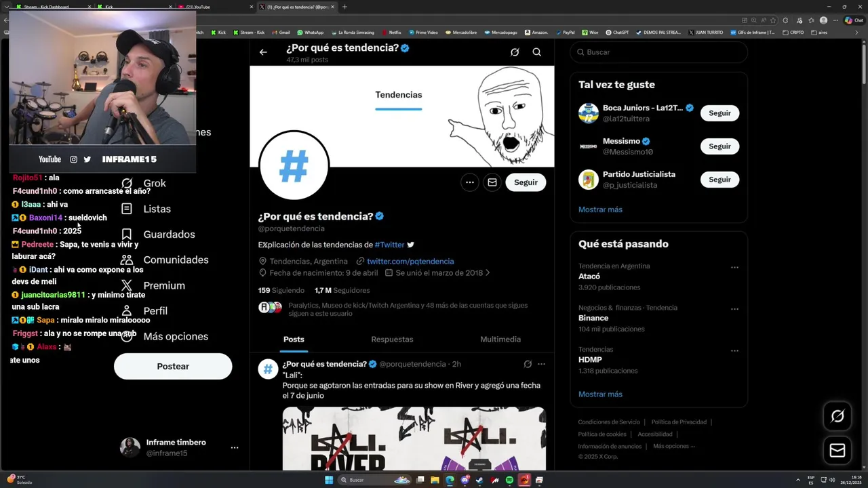Close the ¿Por qué es tendencia? browser tab

coord(332,7)
